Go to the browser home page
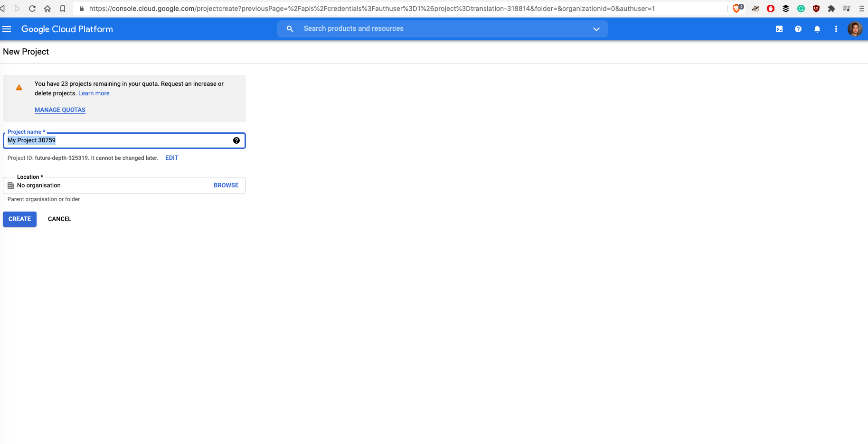Image resolution: width=868 pixels, height=444 pixels. [x=47, y=9]
